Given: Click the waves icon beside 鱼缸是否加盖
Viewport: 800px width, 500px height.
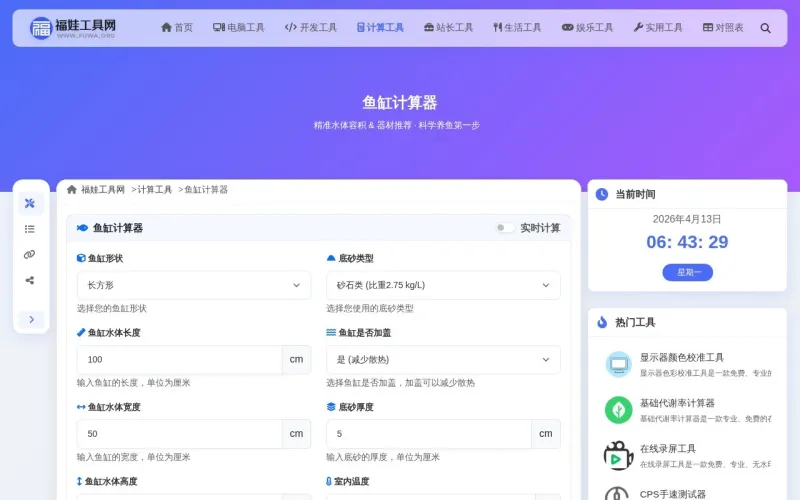Looking at the screenshot, I should coord(331,333).
